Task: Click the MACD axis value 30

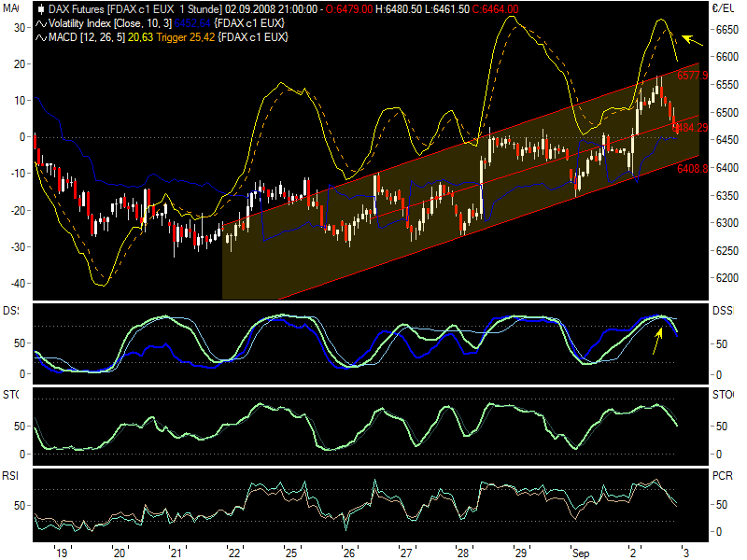Action: point(19,28)
